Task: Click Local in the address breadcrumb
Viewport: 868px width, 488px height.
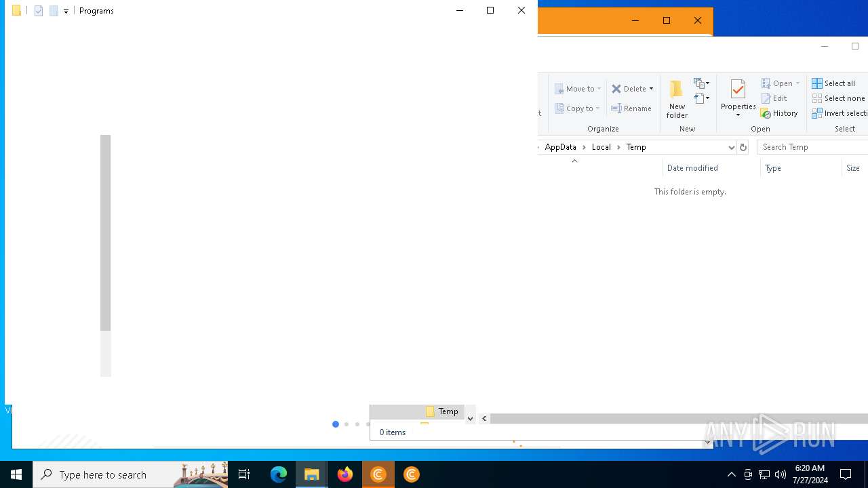Action: [x=601, y=147]
